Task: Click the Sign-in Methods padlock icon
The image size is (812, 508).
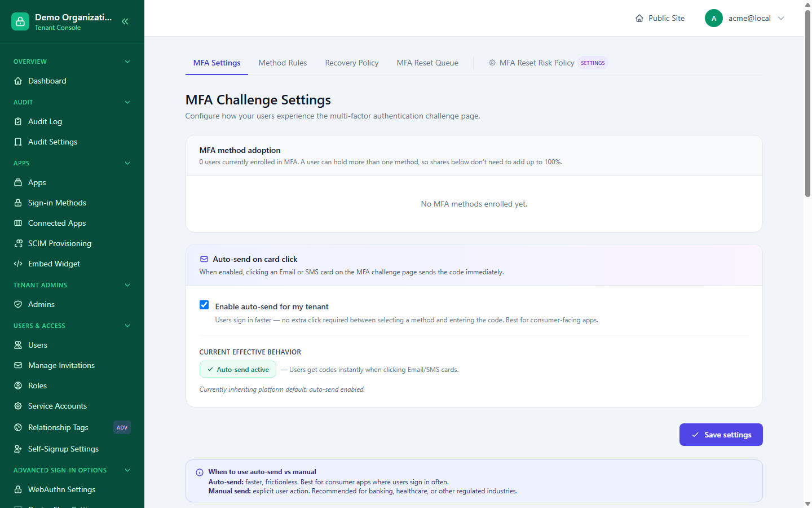Action: (x=18, y=203)
